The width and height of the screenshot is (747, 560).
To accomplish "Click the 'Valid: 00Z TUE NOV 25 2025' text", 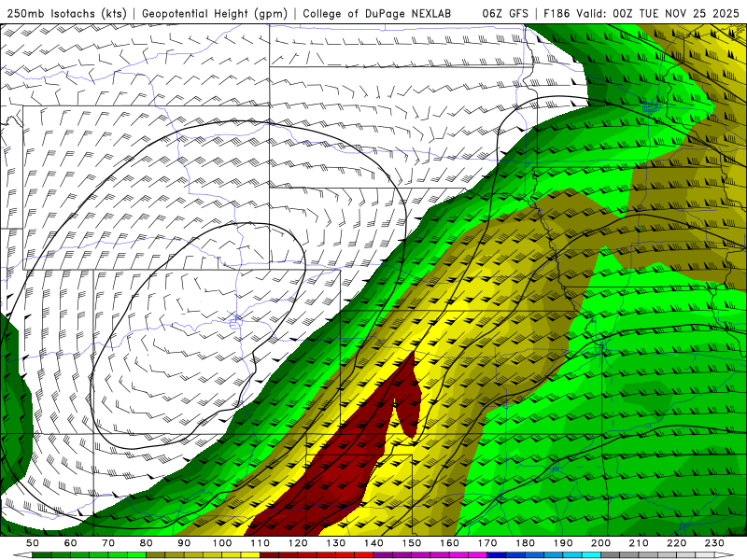I will click(x=658, y=13).
